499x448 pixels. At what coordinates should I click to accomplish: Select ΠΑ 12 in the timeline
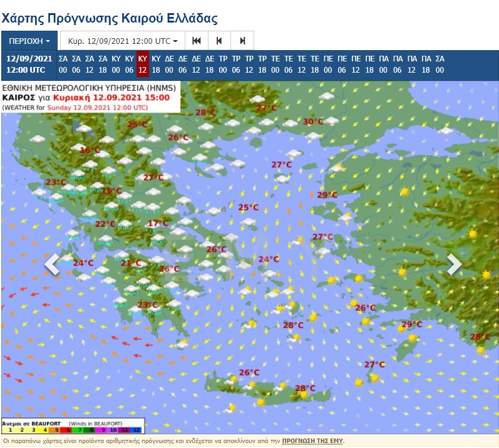(x=412, y=64)
